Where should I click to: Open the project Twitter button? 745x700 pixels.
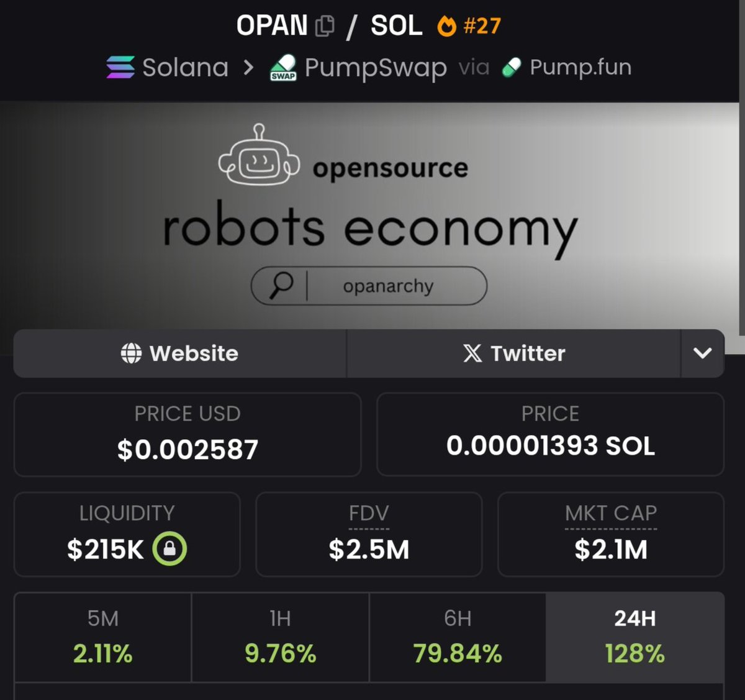click(514, 353)
